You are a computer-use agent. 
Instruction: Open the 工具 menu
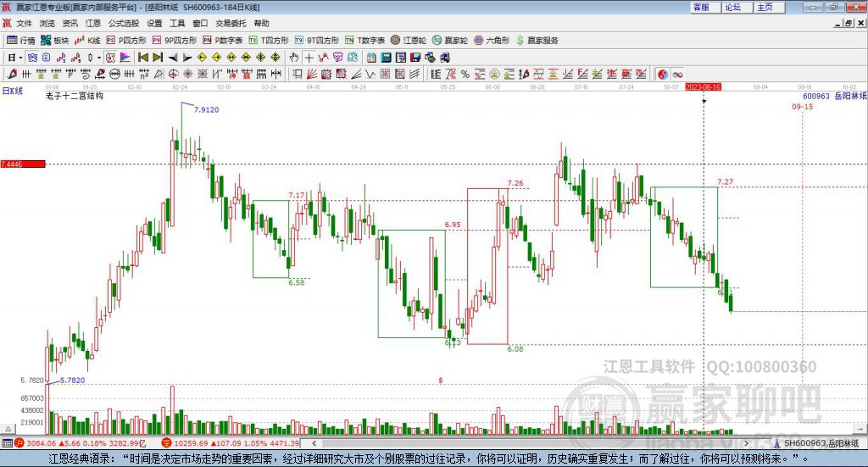point(177,23)
